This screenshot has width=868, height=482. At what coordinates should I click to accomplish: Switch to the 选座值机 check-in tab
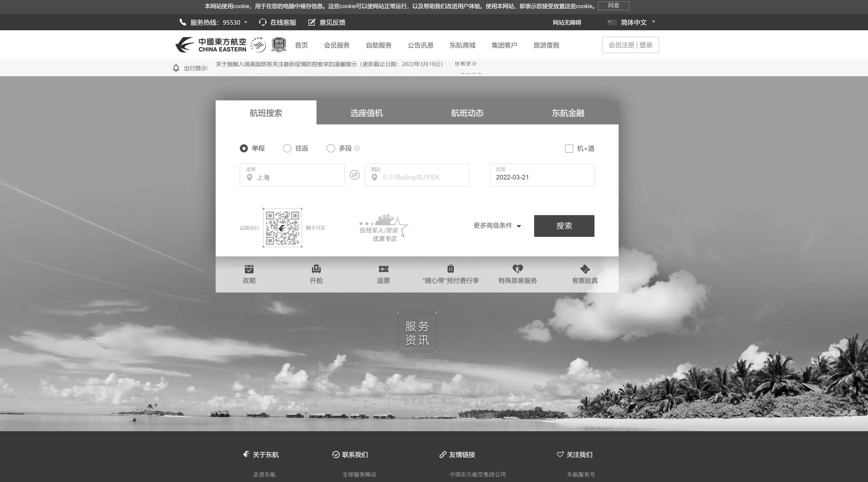point(366,113)
